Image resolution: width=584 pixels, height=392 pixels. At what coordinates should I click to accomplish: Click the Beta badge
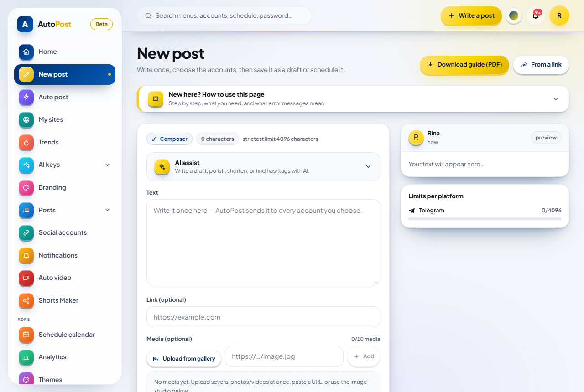pyautogui.click(x=101, y=24)
